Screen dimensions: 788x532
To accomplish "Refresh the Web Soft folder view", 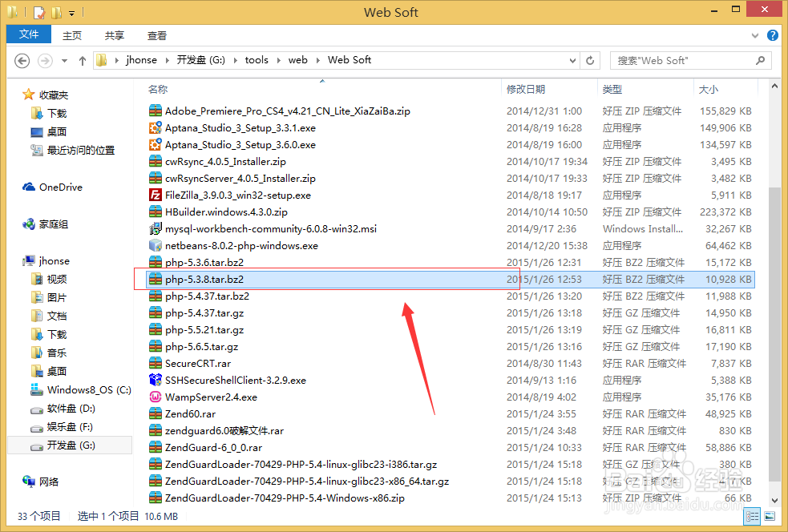I will pyautogui.click(x=591, y=61).
